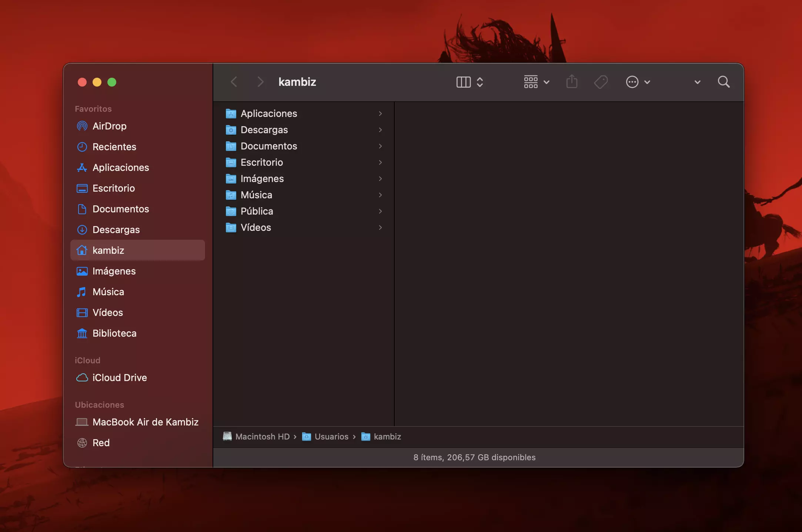The height and width of the screenshot is (532, 802).
Task: Expand Imágenes row chevron
Action: pyautogui.click(x=380, y=179)
